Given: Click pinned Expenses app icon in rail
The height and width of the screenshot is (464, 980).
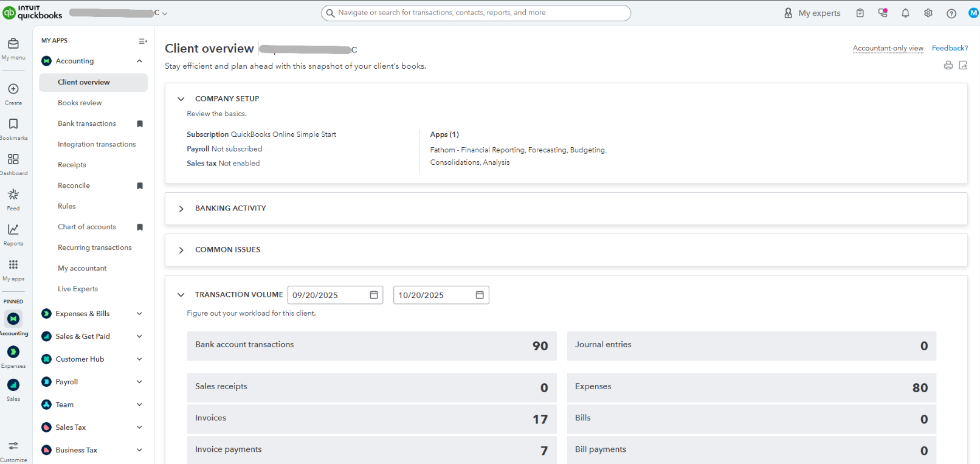Looking at the screenshot, I should click(13, 352).
